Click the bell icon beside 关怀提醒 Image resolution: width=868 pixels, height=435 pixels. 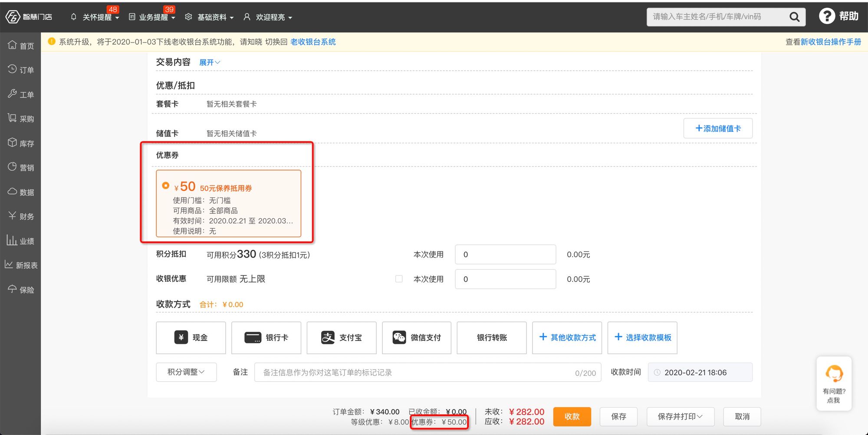pyautogui.click(x=74, y=17)
